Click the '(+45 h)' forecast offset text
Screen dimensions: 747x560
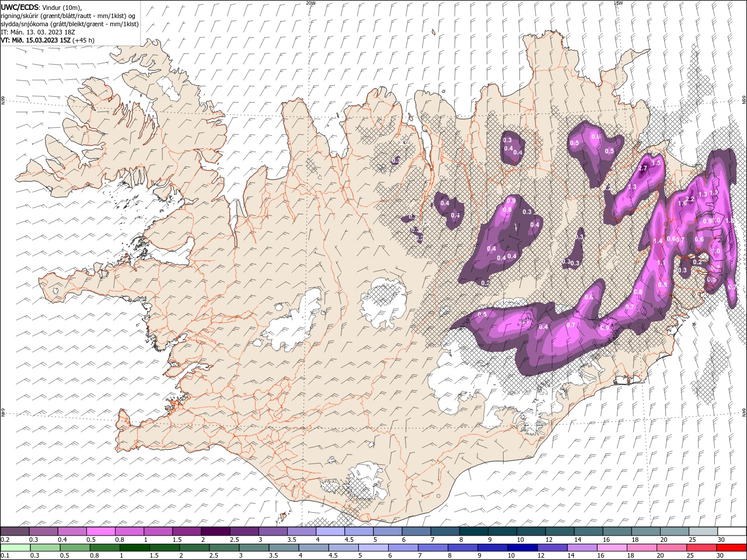click(x=84, y=40)
